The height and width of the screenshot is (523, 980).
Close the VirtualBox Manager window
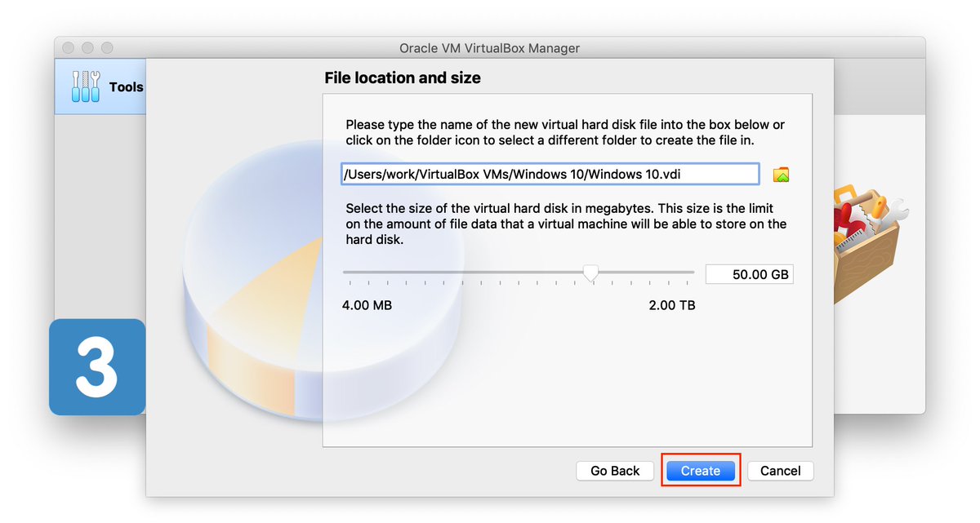pyautogui.click(x=69, y=48)
